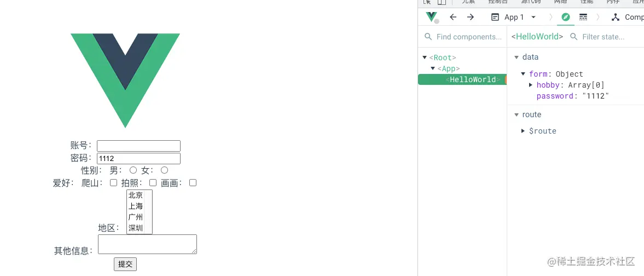Open the Timeline icon tab
644x276 pixels.
583,17
